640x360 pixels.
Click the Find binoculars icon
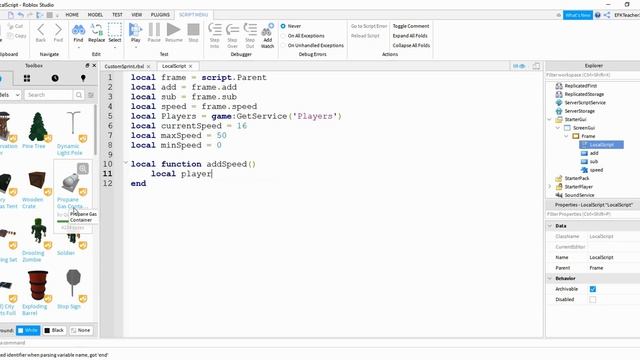click(x=78, y=30)
